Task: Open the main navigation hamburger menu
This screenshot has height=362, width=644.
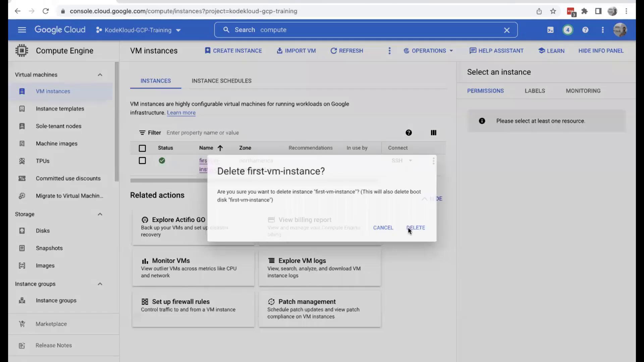Action: pos(22,30)
